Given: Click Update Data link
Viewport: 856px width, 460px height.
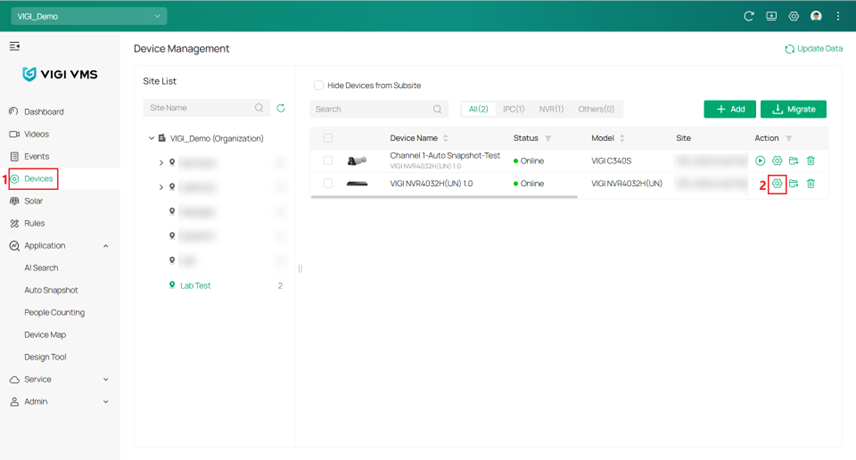Looking at the screenshot, I should point(814,49).
